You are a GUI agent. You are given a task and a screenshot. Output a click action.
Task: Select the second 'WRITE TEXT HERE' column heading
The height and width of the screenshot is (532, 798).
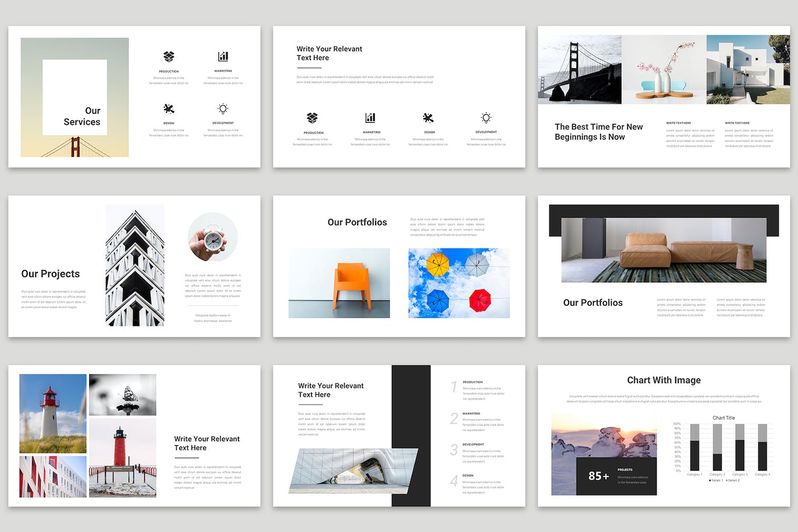737,123
